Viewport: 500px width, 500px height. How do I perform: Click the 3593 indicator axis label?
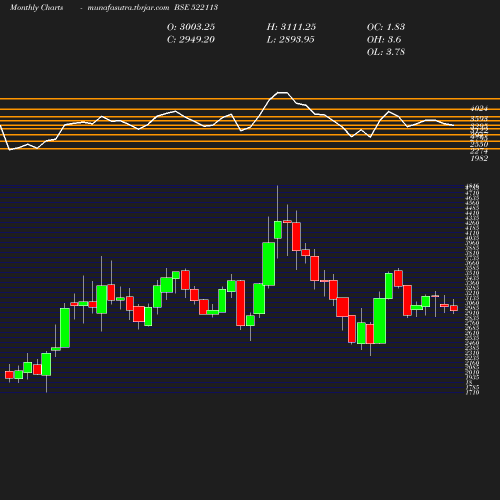coord(479,119)
